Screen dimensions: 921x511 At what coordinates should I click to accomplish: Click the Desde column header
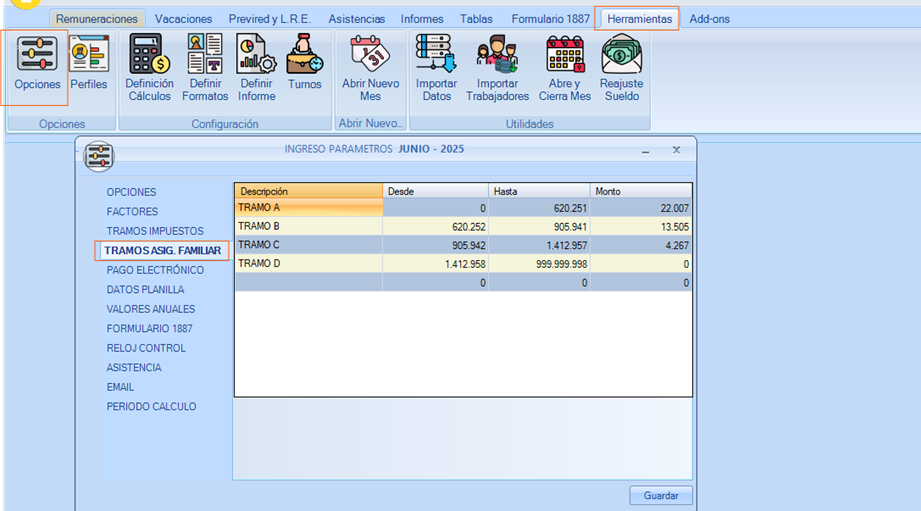435,191
